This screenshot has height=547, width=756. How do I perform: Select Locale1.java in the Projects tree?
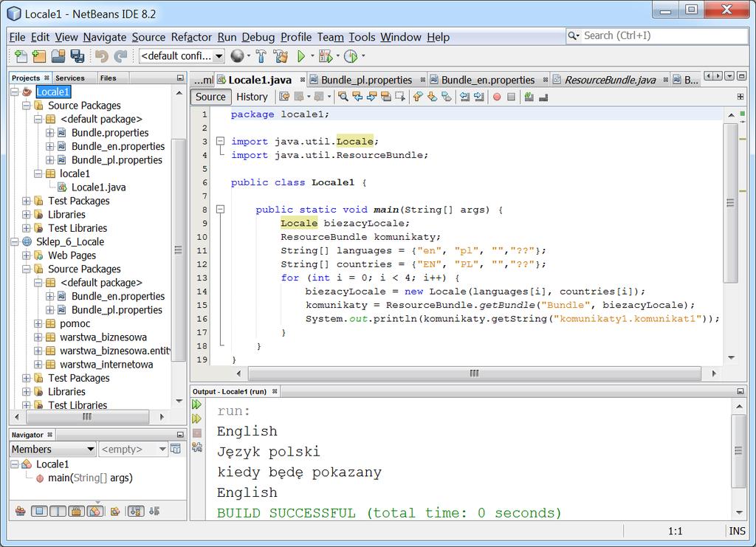(x=98, y=187)
